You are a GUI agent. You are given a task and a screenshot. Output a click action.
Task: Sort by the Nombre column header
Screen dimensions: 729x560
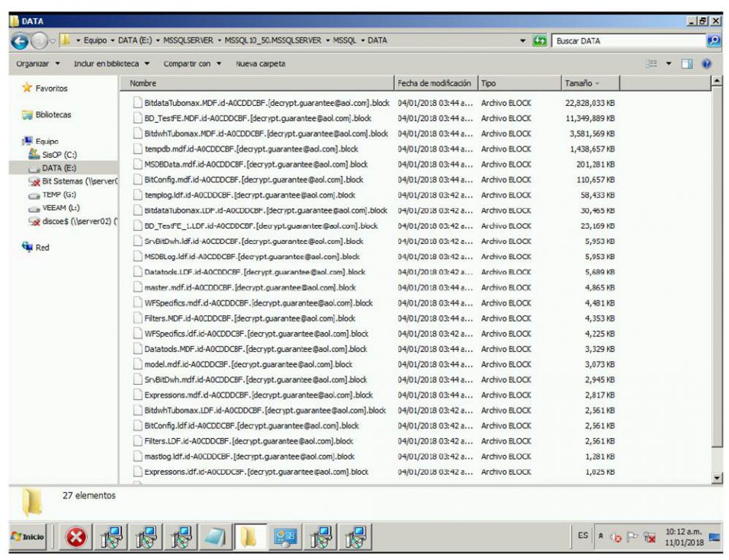pos(257,83)
